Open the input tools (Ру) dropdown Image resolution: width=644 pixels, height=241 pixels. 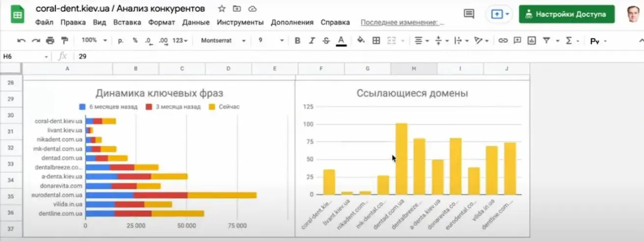(598, 41)
